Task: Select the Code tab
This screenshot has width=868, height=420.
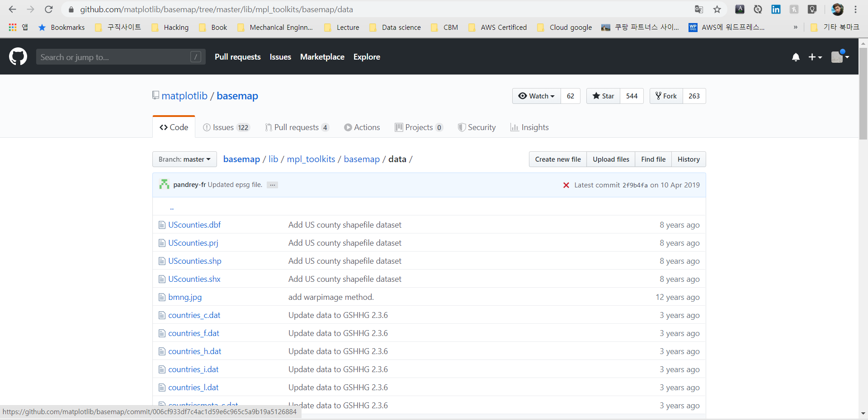Action: click(174, 127)
